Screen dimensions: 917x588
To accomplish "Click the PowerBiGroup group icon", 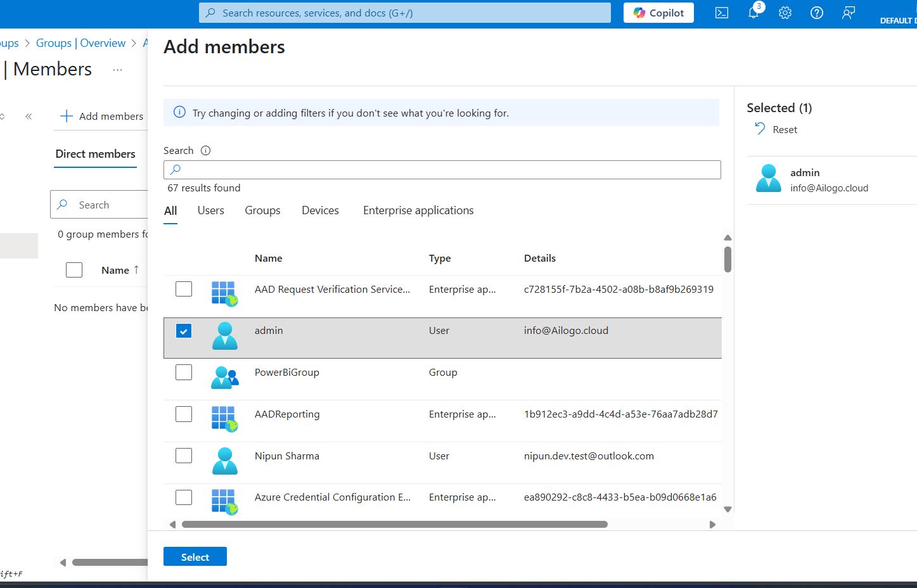I will (224, 378).
